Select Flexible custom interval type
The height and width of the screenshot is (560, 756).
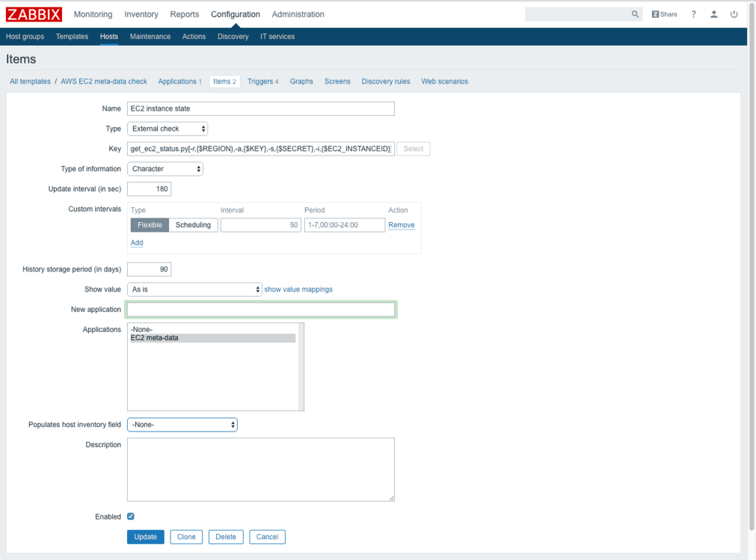pyautogui.click(x=149, y=225)
